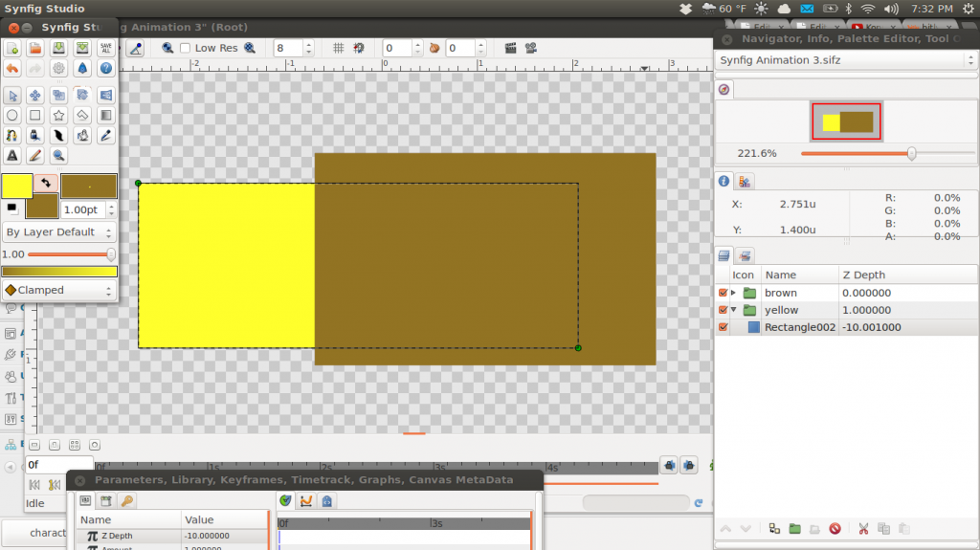Open the Keyframes tab with key icon
The image size is (980, 550).
click(127, 500)
